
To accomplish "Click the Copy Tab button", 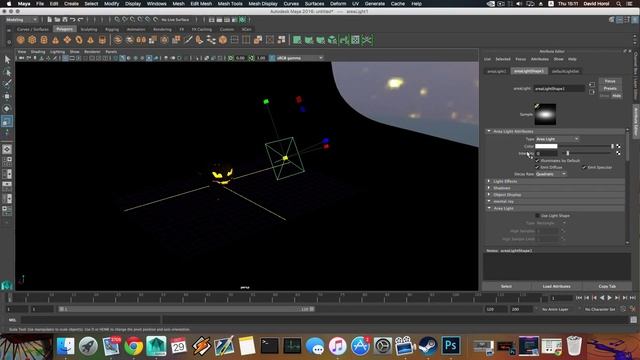I will pyautogui.click(x=607, y=287).
